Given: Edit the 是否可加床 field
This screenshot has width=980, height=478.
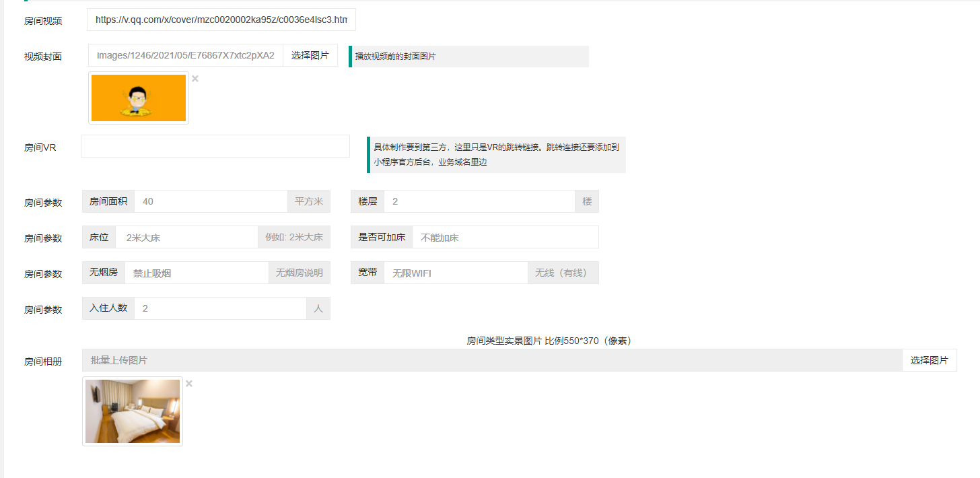Looking at the screenshot, I should point(505,237).
